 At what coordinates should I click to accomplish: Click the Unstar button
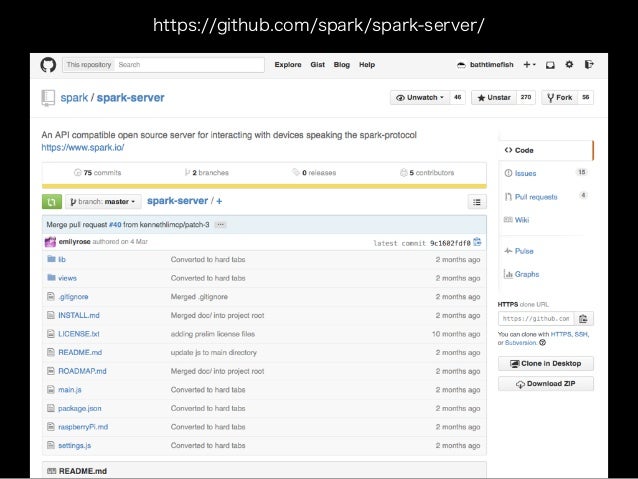point(494,97)
